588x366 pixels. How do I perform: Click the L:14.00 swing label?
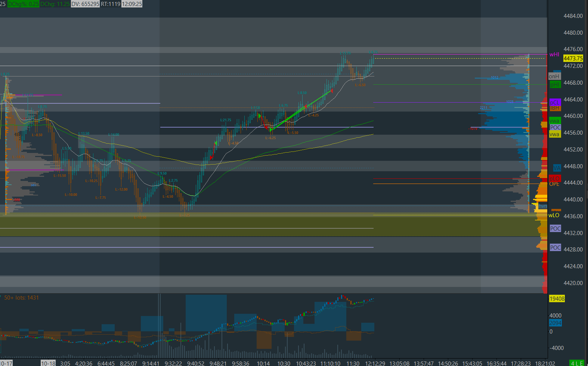click(114, 135)
